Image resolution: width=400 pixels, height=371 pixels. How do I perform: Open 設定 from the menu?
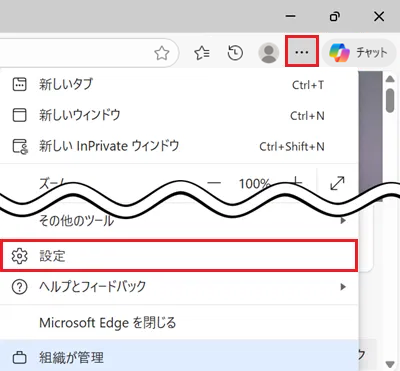click(x=179, y=256)
